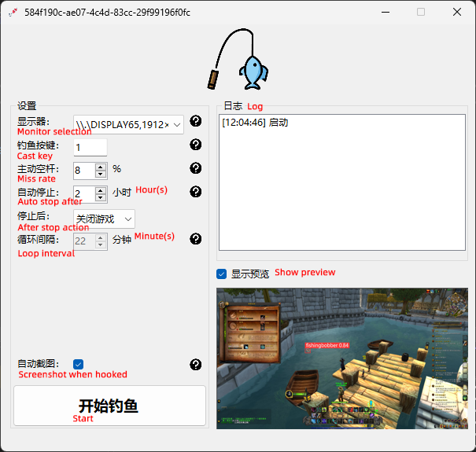
Task: Click the help icon for loop interval
Action: [x=196, y=239]
